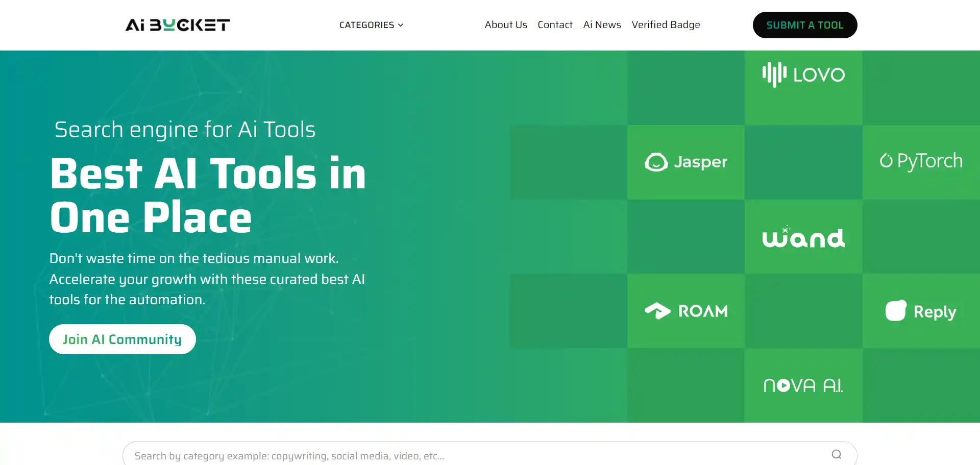
Task: Click the Wand logo tile
Action: pos(803,237)
